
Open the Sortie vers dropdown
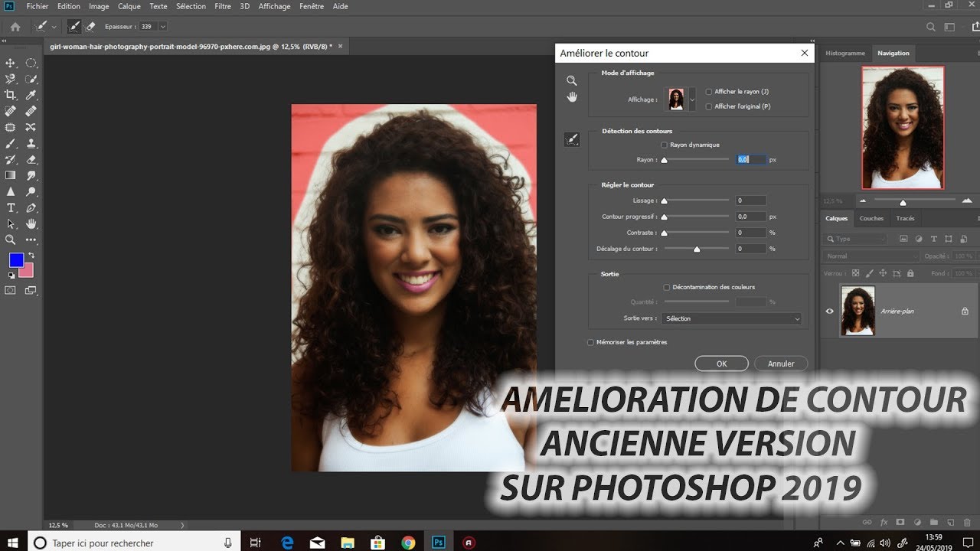tap(732, 318)
